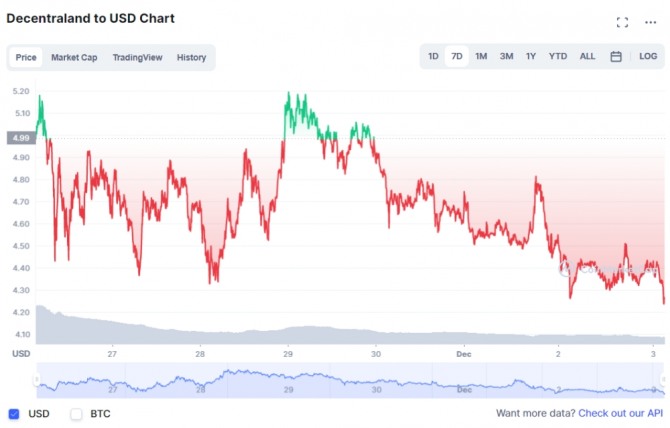
Task: Grab the left handle of range slider
Action: tap(37, 379)
